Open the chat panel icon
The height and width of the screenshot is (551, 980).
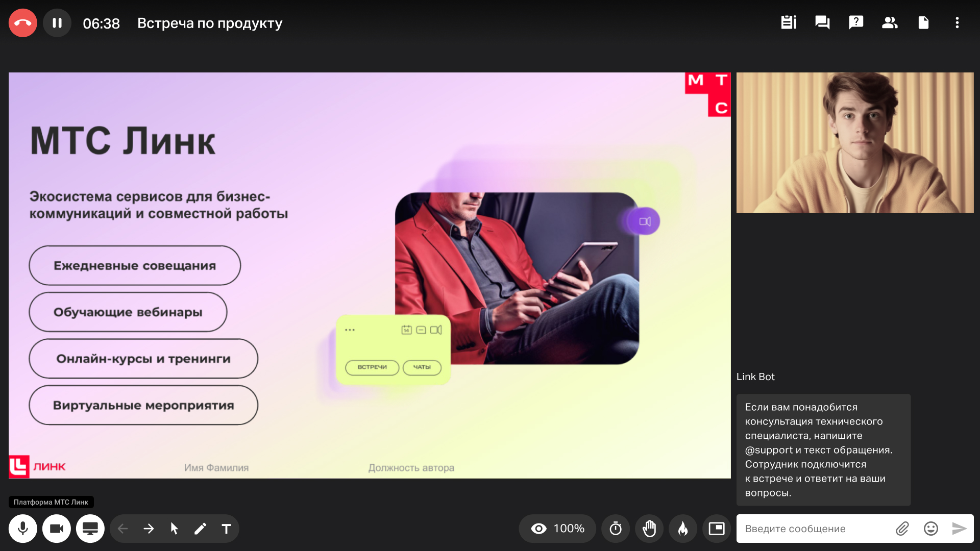(822, 22)
